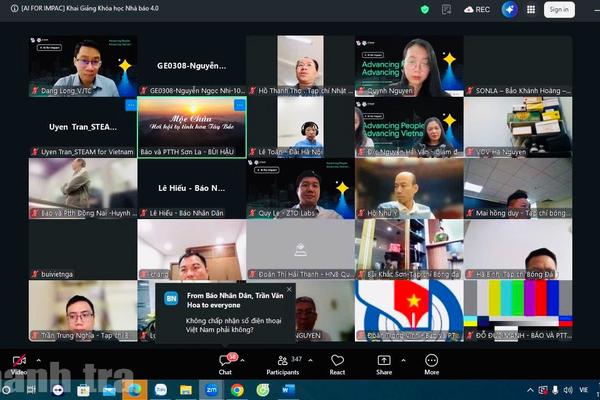
Task: Open Zalo from the taskbar
Action: [x=161, y=390]
